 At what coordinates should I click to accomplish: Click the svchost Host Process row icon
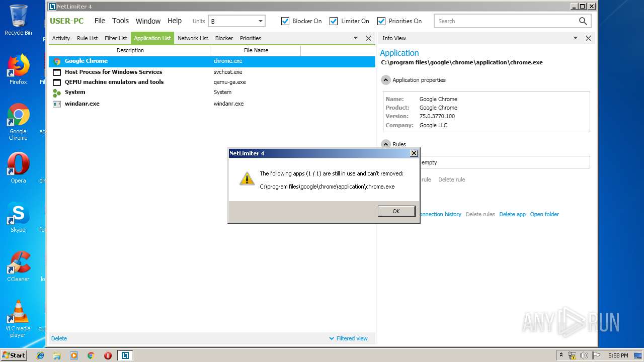click(x=57, y=72)
